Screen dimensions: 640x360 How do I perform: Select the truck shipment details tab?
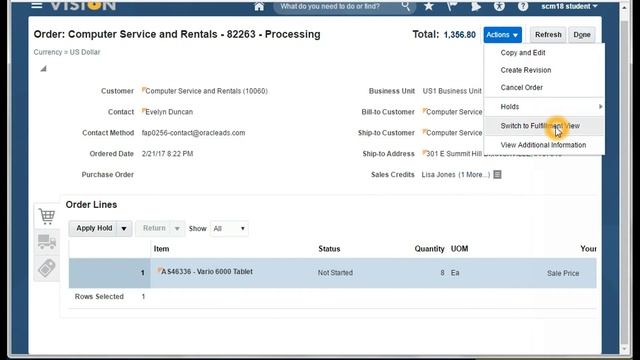tap(47, 242)
